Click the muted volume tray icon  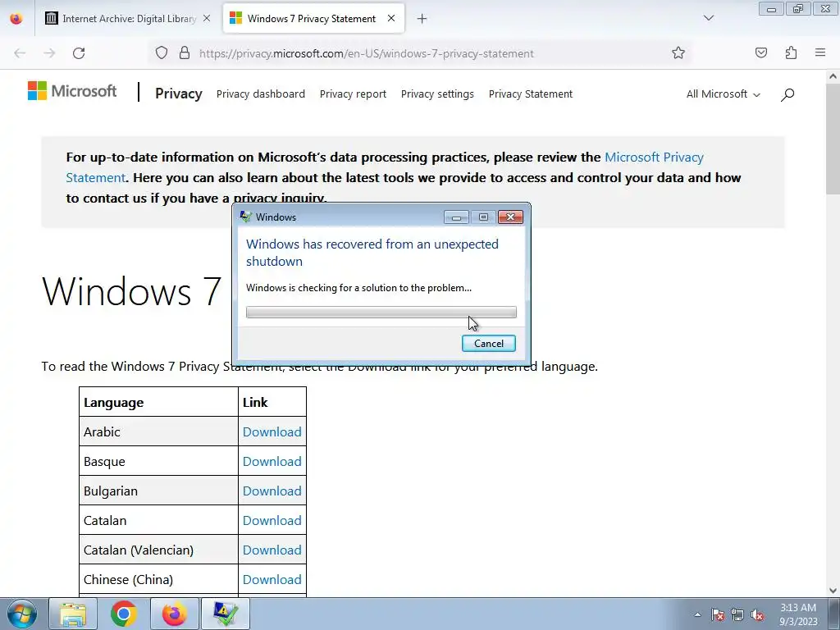tap(757, 614)
